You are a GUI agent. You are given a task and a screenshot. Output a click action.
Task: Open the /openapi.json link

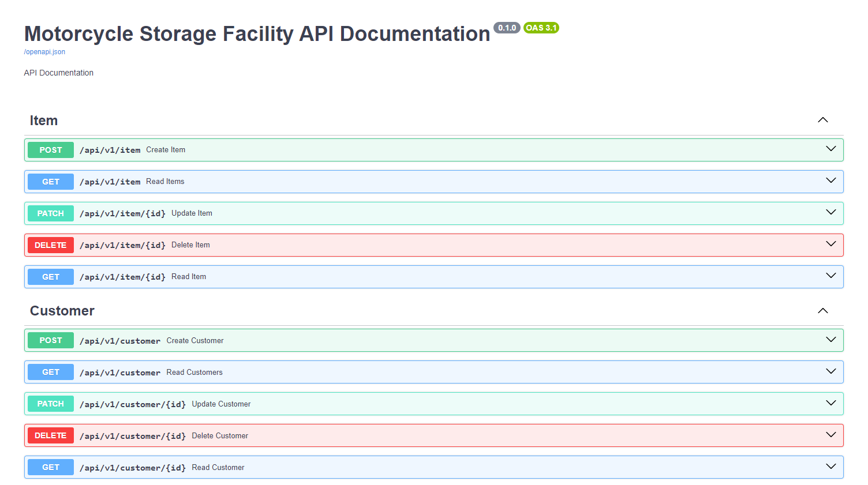click(x=44, y=52)
